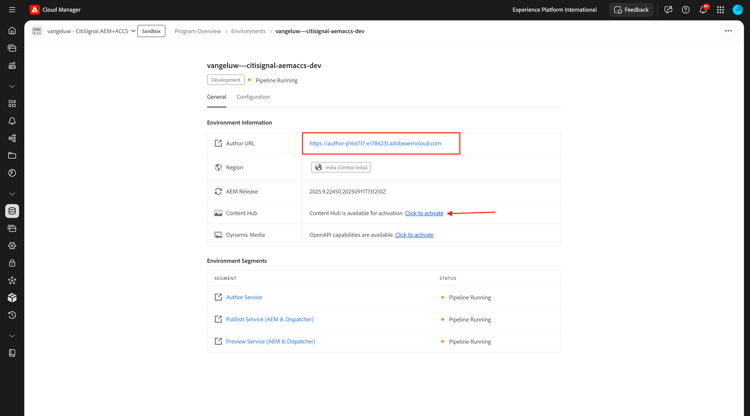This screenshot has width=750, height=416.
Task: Open the notifications bell in top bar
Action: (x=703, y=10)
